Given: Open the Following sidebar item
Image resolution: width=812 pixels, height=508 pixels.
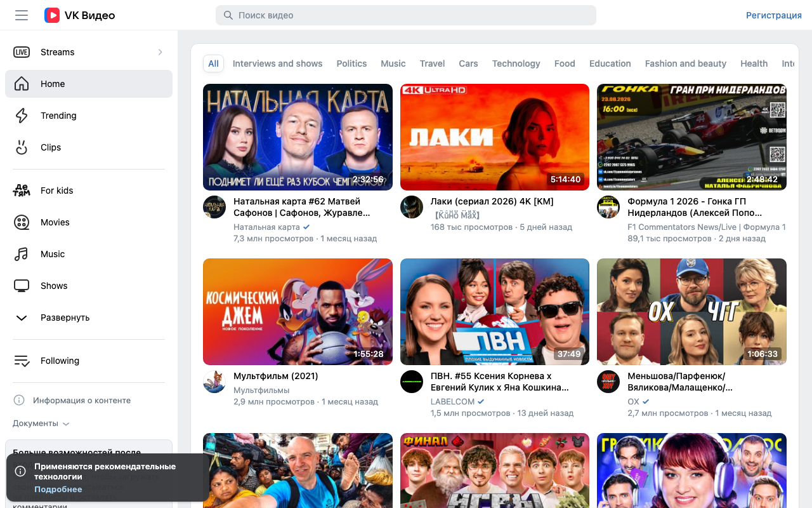Looking at the screenshot, I should 89,361.
